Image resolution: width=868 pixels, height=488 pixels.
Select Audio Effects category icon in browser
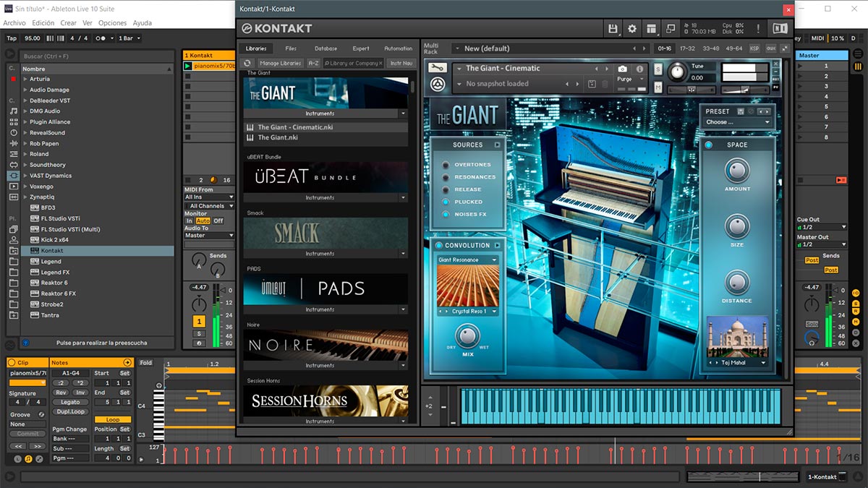[13, 144]
